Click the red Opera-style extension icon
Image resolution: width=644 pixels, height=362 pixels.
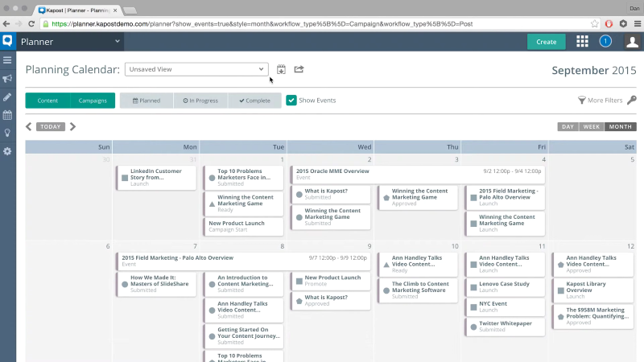click(609, 24)
